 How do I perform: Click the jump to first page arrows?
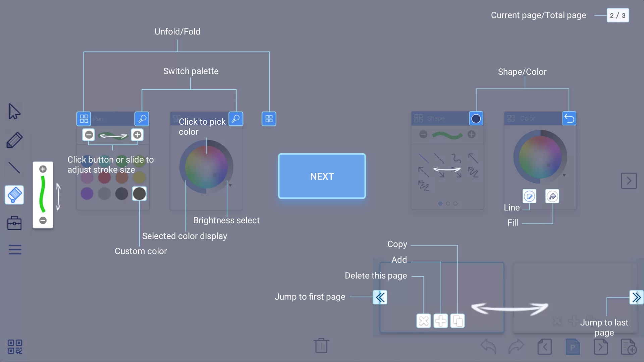380,297
